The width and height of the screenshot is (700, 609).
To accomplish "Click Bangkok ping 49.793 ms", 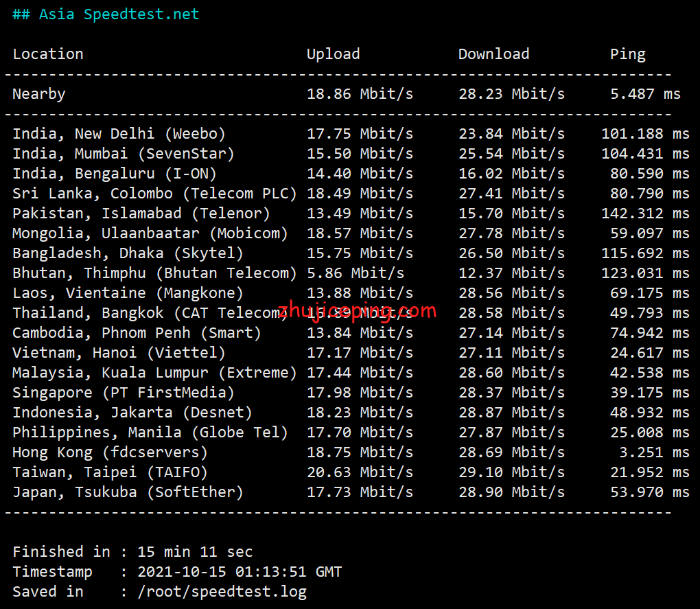I will pyautogui.click(x=650, y=313).
